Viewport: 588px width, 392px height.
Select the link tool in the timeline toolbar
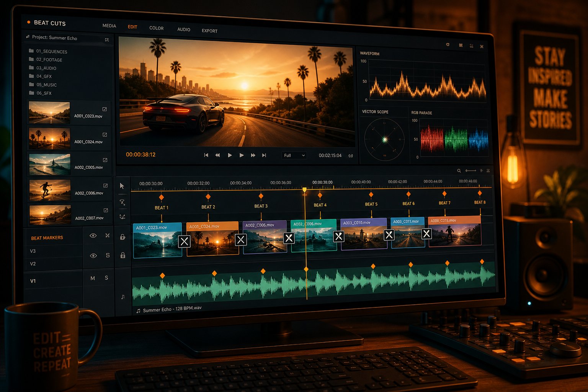122,217
